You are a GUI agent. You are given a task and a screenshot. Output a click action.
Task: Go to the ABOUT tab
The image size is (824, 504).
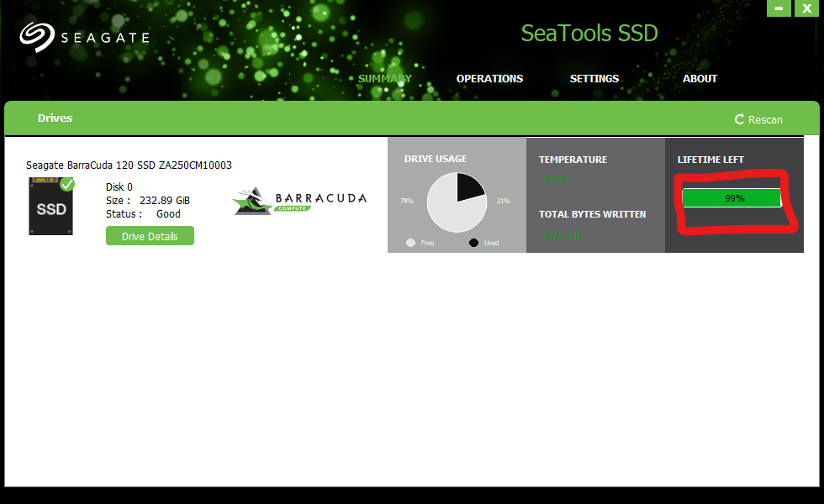coord(700,79)
